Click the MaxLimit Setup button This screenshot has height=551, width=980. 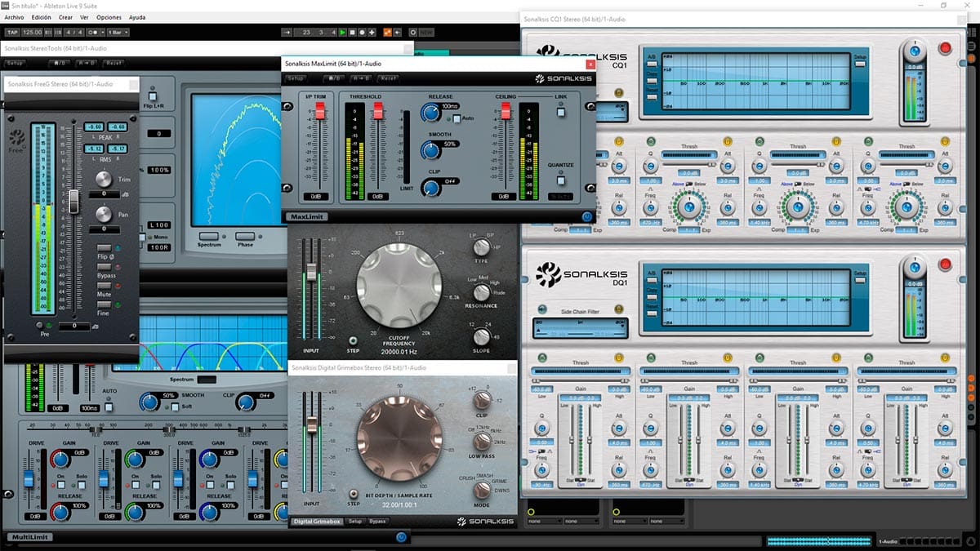(296, 78)
